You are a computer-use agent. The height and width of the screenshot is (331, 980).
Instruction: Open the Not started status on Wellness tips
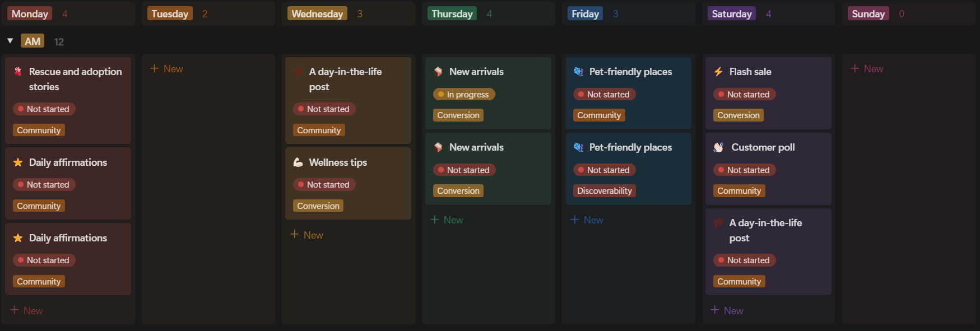click(x=324, y=185)
